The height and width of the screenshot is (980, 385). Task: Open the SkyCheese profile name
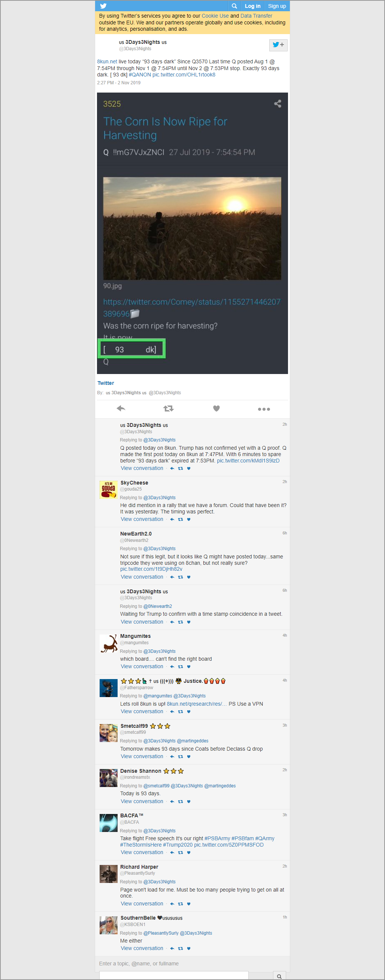134,483
